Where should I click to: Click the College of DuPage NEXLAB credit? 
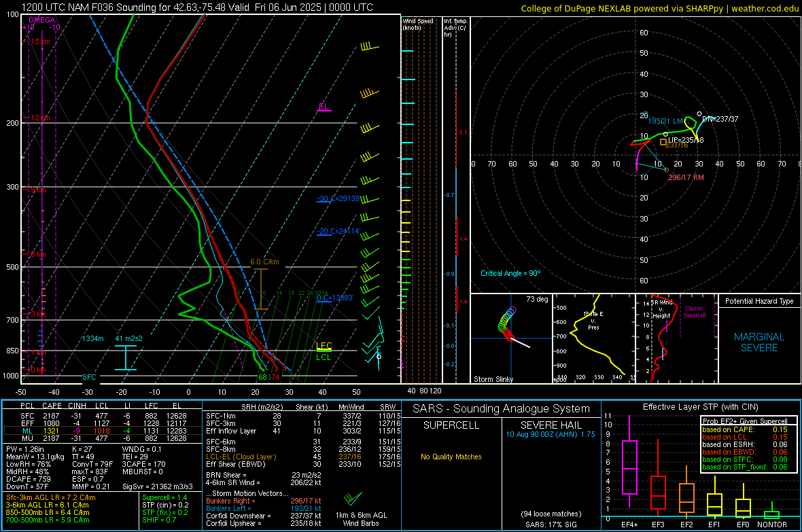(659, 8)
